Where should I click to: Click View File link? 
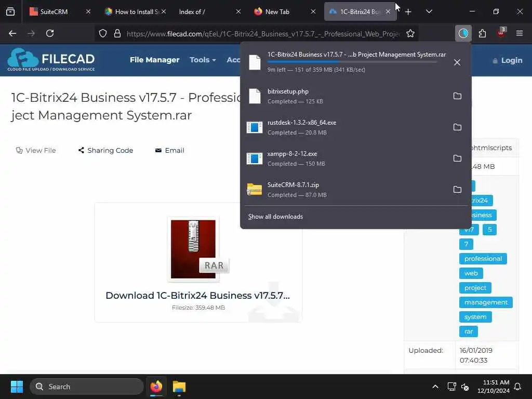36,150
